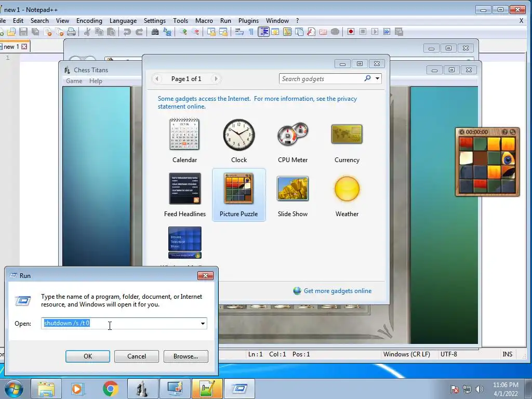This screenshot has width=532, height=399.
Task: Click the Close All icon in Notepad++ toolbar
Action: click(x=59, y=32)
